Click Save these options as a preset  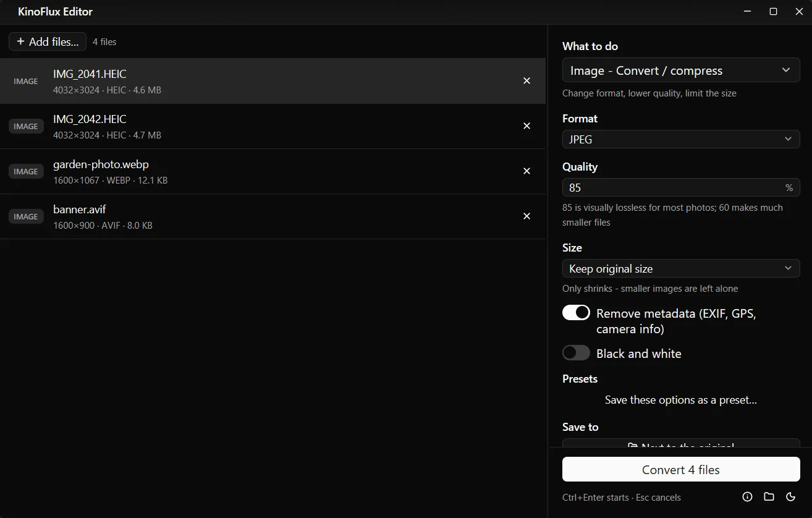coord(681,400)
